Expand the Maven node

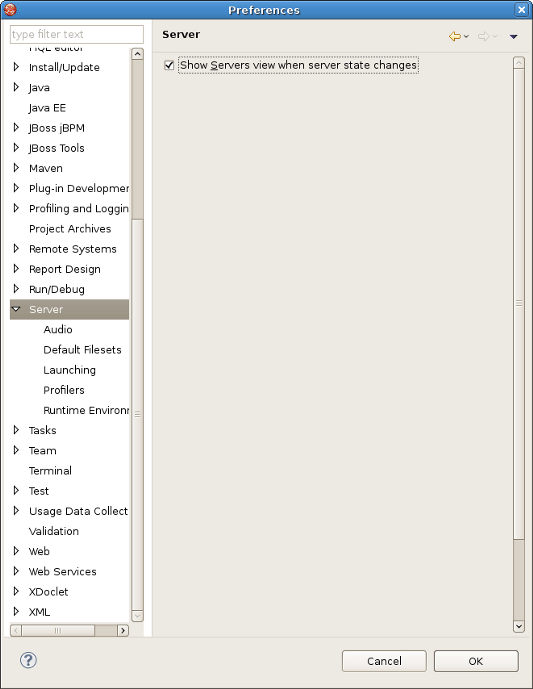(16, 168)
